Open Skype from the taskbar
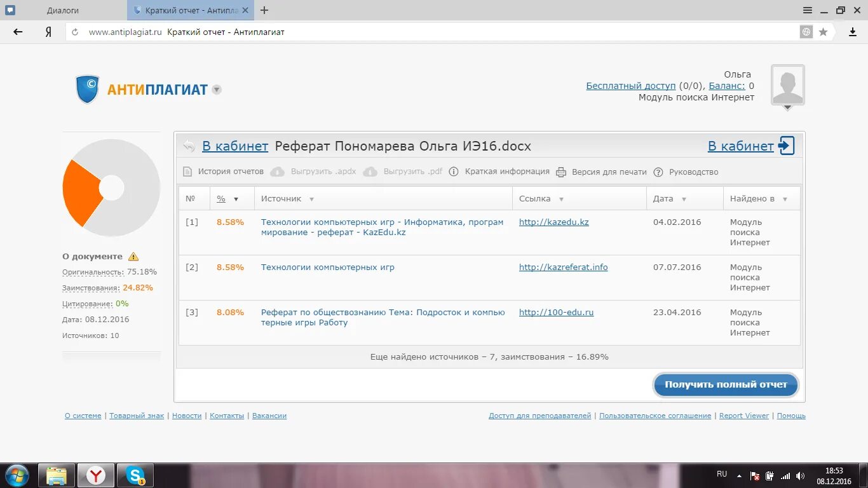The image size is (868, 488). point(135,475)
